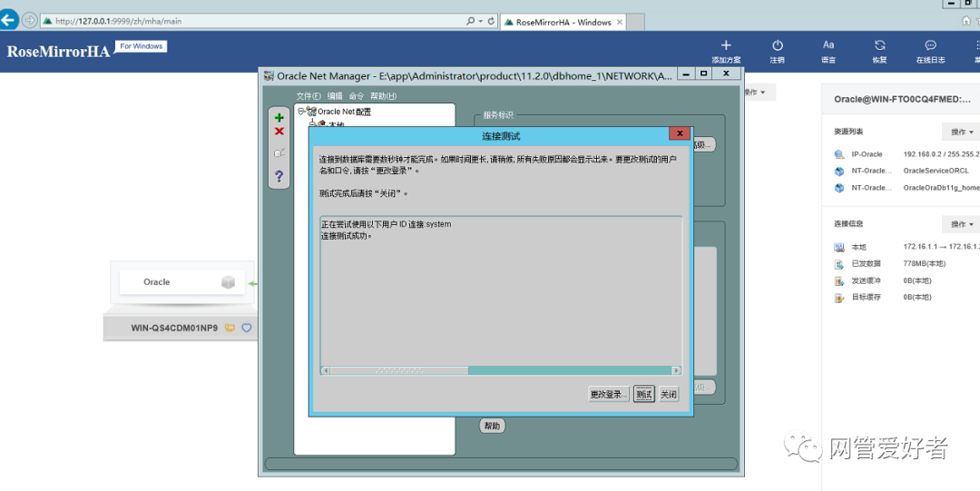Open the 文件 menu in Net Manager
The image size is (980, 491).
[309, 95]
